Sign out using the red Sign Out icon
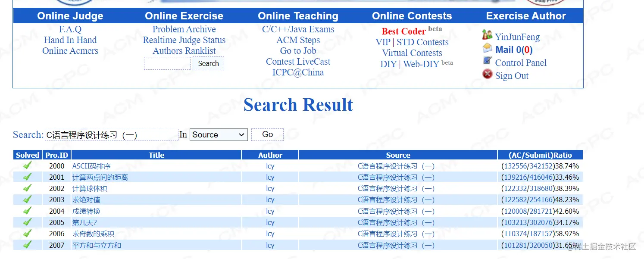 [x=487, y=74]
